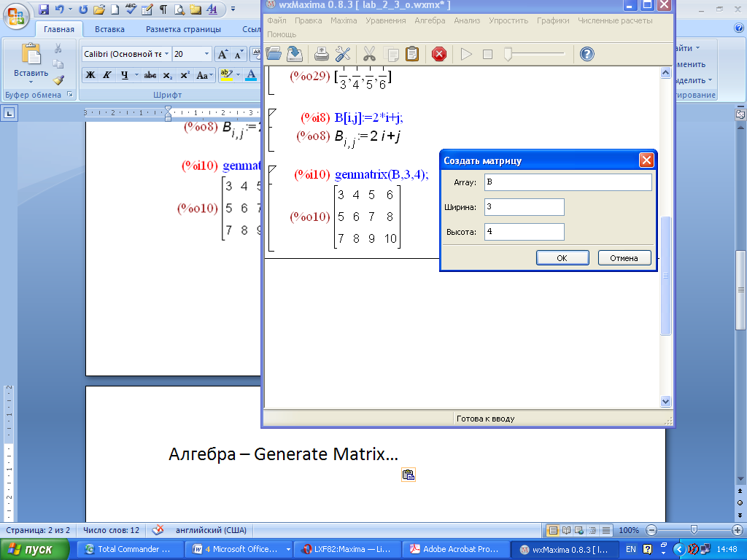Open the Customize Quick Access Toolbar dropdown

[x=233, y=9]
